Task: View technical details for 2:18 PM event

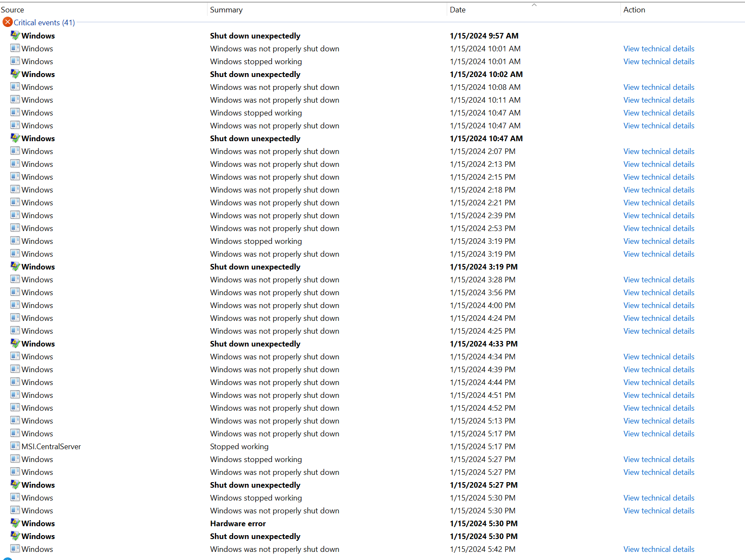Action: (x=659, y=190)
